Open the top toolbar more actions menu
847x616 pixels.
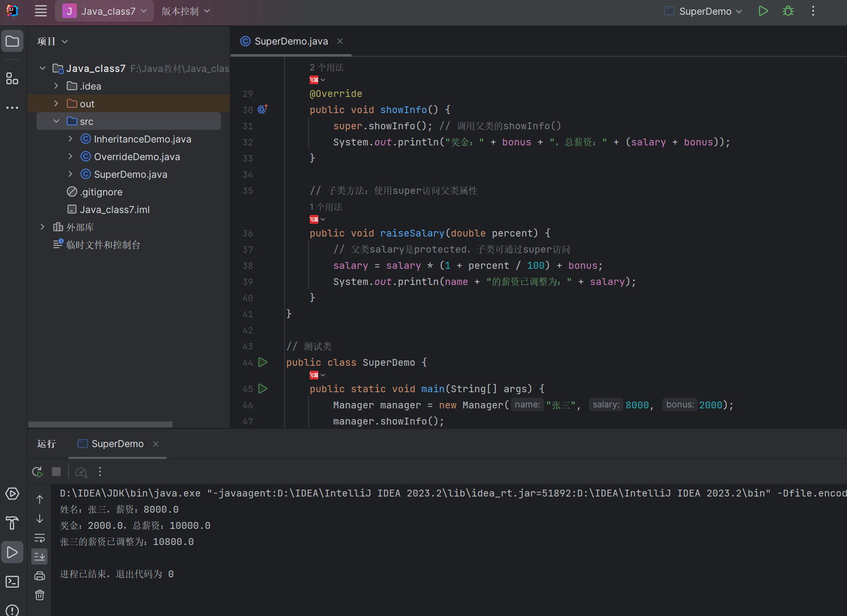coord(813,11)
